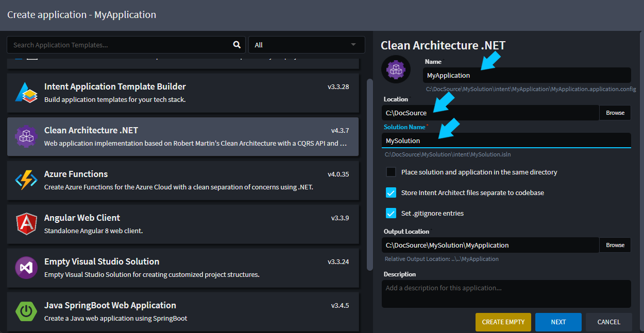644x333 pixels.
Task: Click the application.config path text under Name
Action: click(x=531, y=89)
